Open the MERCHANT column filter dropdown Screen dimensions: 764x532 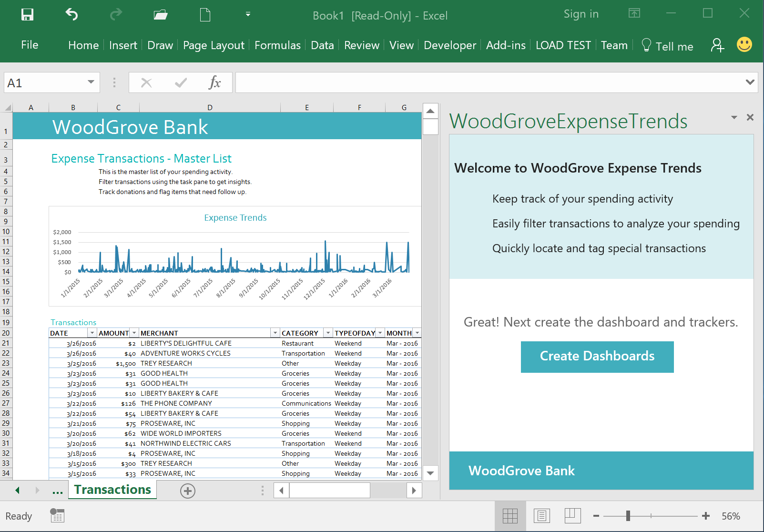275,333
